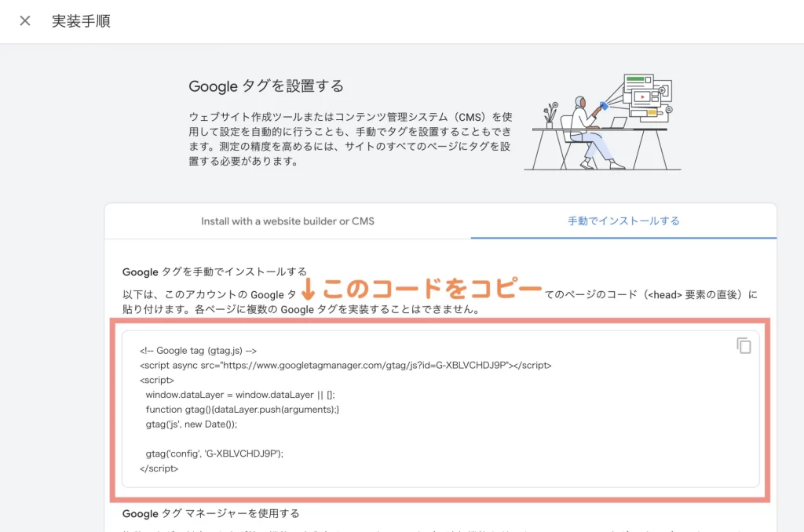Viewport: 804px width, 532px height.
Task: Click the 実装手順 page title
Action: [x=81, y=21]
